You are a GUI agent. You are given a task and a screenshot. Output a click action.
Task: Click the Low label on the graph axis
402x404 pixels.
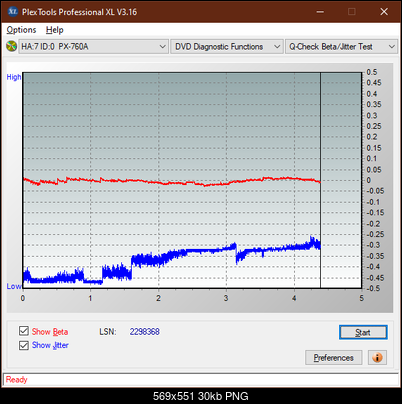[x=14, y=286]
